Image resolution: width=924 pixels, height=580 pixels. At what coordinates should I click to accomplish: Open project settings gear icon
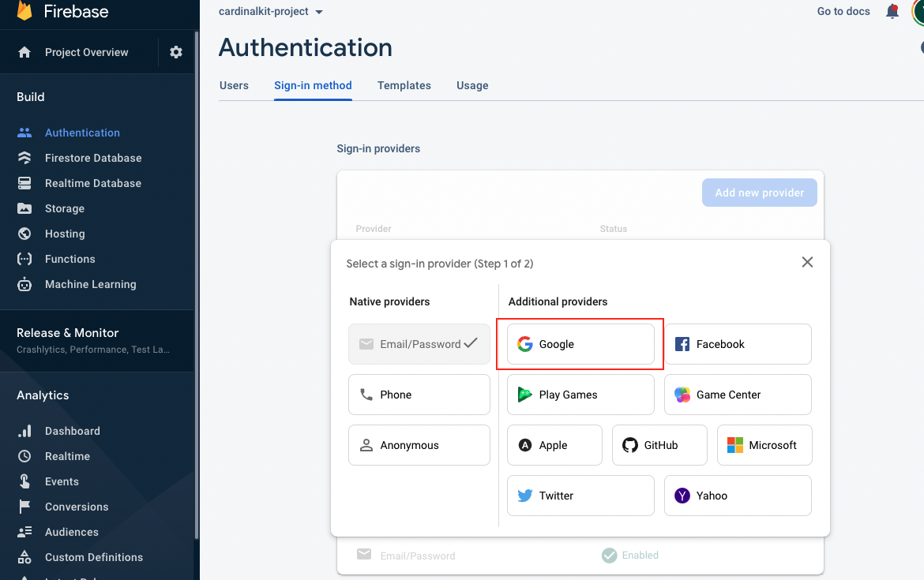[x=176, y=52]
